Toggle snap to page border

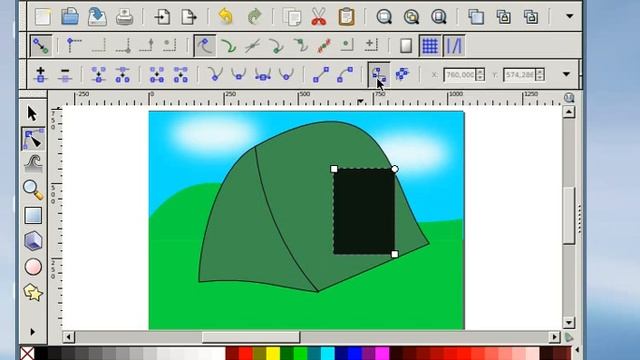405,46
